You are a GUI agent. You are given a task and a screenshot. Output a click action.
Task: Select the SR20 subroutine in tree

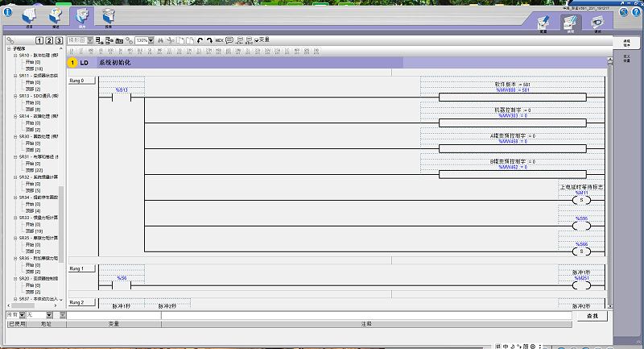(39, 278)
